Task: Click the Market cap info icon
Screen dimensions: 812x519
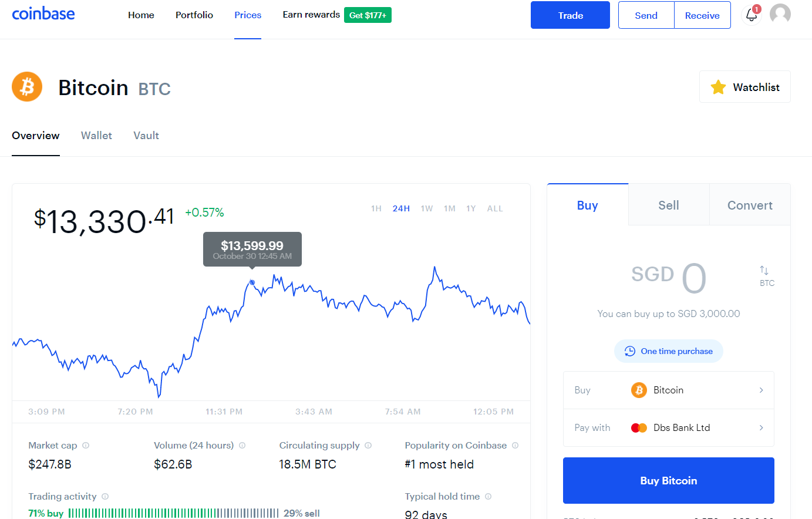Action: point(86,446)
